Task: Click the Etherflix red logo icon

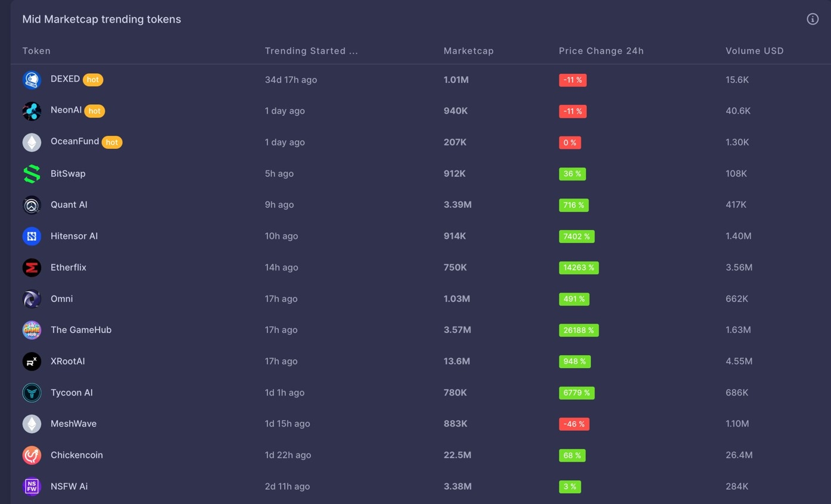Action: [x=32, y=267]
